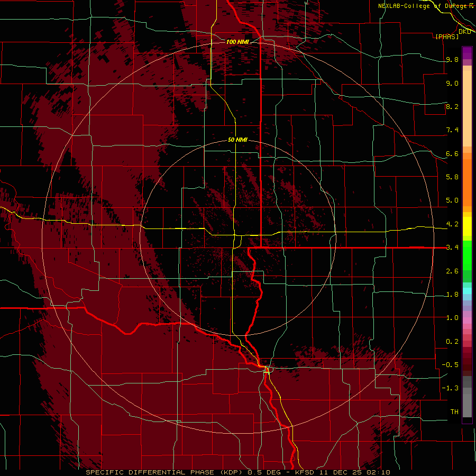This screenshot has width=476, height=476.
Task: Click the 2.6 value on color scale
Action: pos(452,271)
